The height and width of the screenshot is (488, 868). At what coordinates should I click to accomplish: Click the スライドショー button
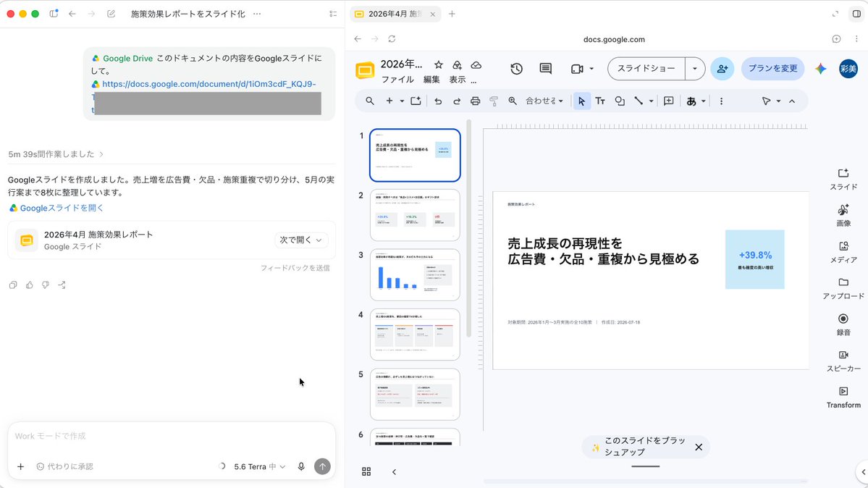click(646, 69)
